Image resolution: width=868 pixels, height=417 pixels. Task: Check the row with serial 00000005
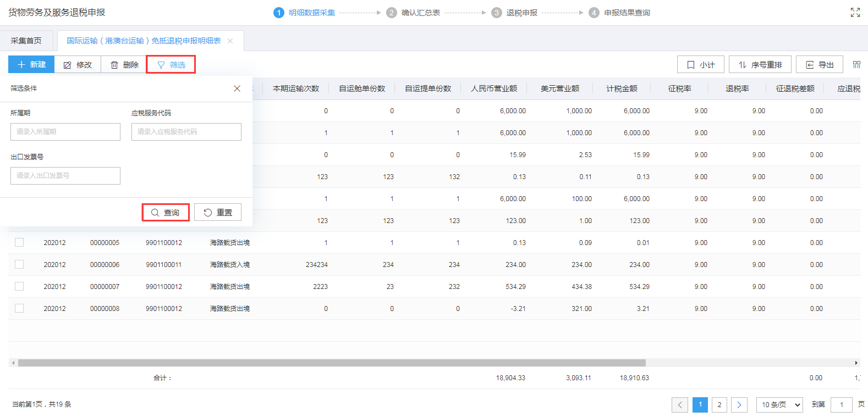click(19, 242)
